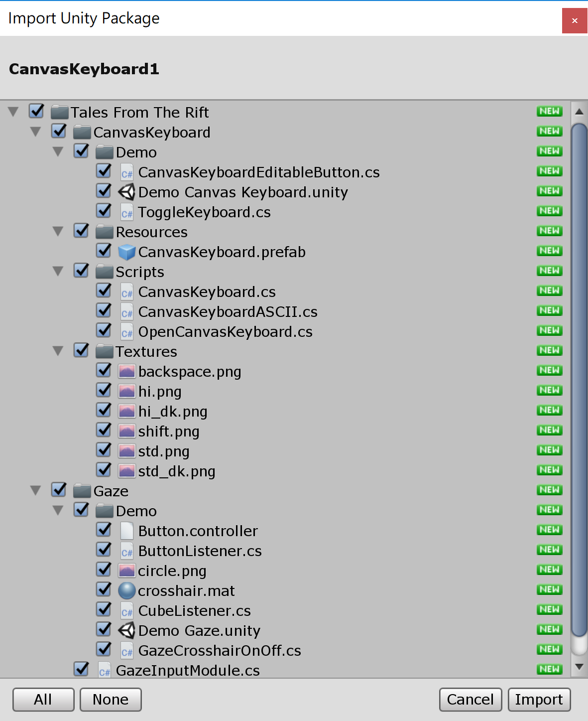This screenshot has width=588, height=721.
Task: Select the texture icon next to backspace.png
Action: (x=126, y=370)
